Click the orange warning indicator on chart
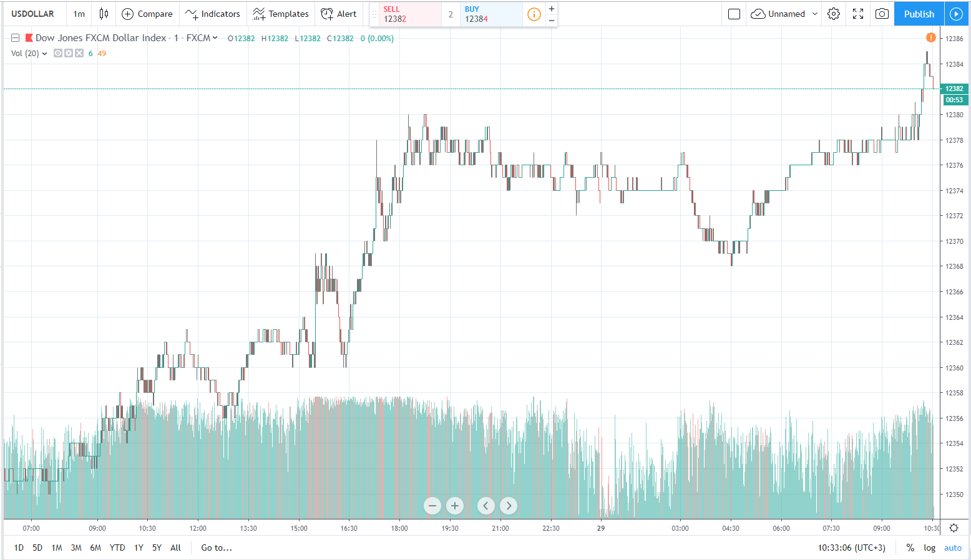This screenshot has height=560, width=971. pos(930,37)
